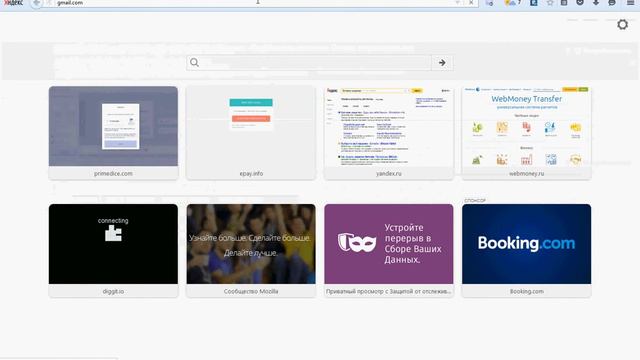Screen dimensions: 640x360
Task: Bookmark this page with the star icon
Action: point(550,3)
